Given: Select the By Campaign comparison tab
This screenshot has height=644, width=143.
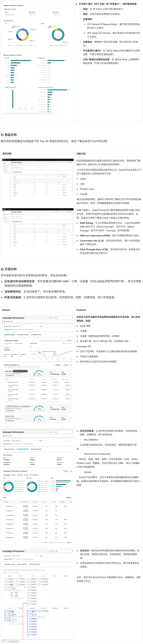Looking at the screenshot, I should tap(7, 475).
